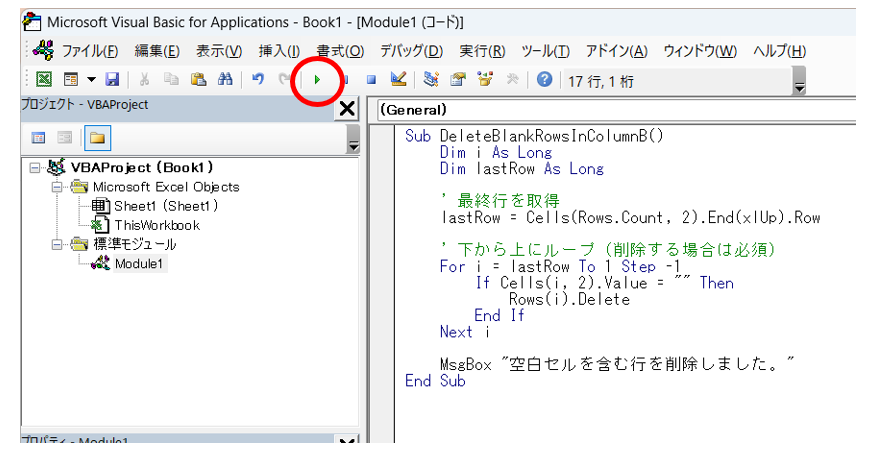Click the 'End If' line
The height and width of the screenshot is (464, 892).
pos(499,316)
